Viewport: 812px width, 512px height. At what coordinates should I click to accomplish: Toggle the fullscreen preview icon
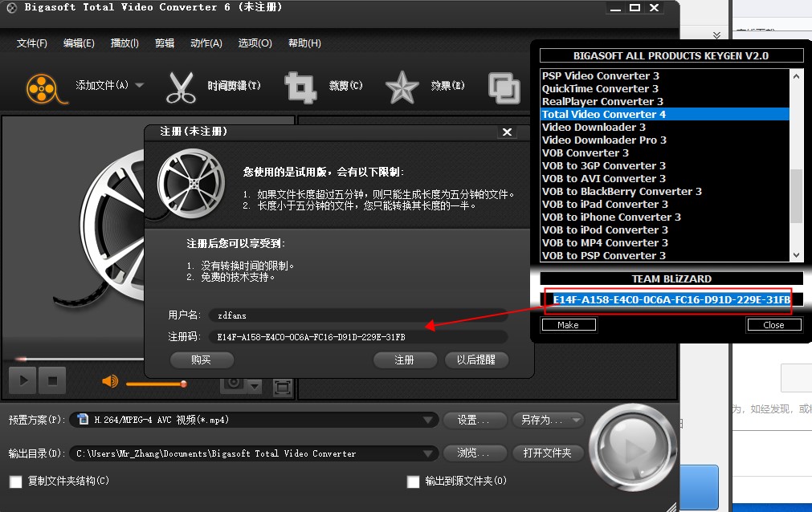tap(282, 388)
